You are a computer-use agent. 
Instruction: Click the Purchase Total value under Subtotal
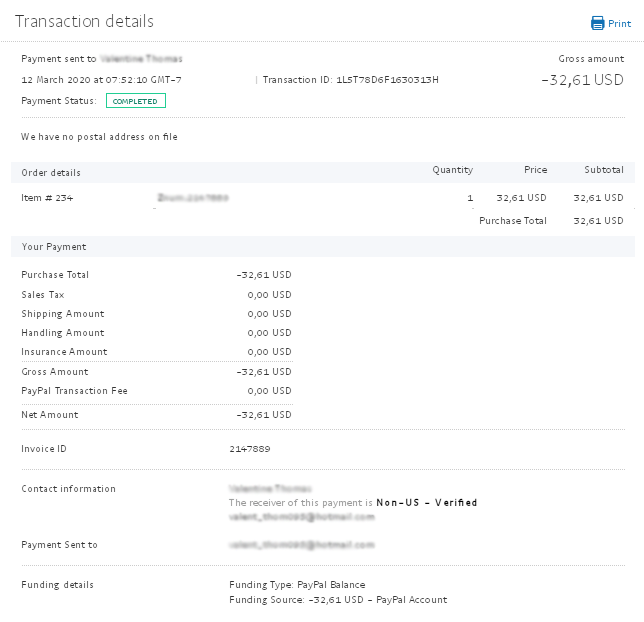pyautogui.click(x=598, y=221)
